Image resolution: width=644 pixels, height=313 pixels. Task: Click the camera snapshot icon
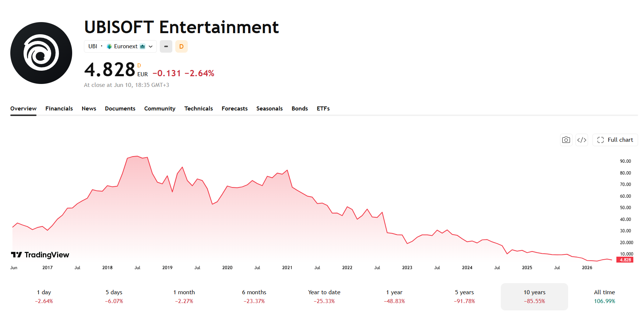point(566,140)
